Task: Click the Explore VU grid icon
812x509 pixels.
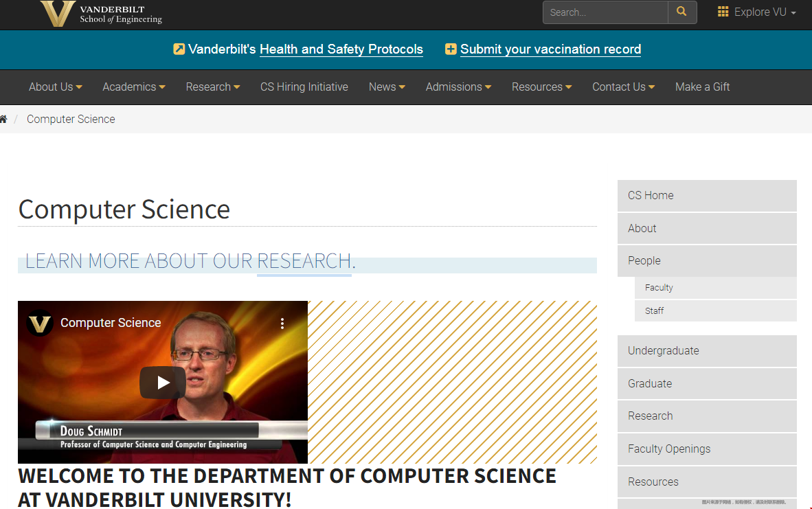Action: [723, 12]
